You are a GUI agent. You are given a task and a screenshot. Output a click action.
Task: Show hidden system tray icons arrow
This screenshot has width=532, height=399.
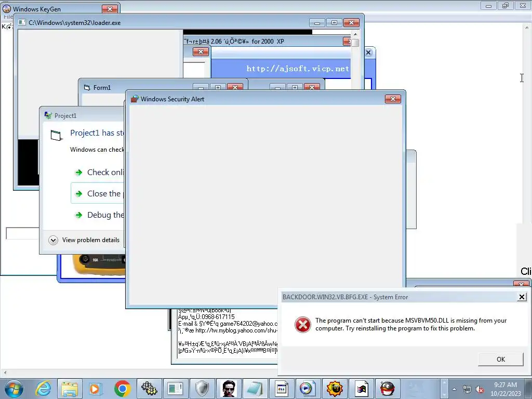pos(454,389)
